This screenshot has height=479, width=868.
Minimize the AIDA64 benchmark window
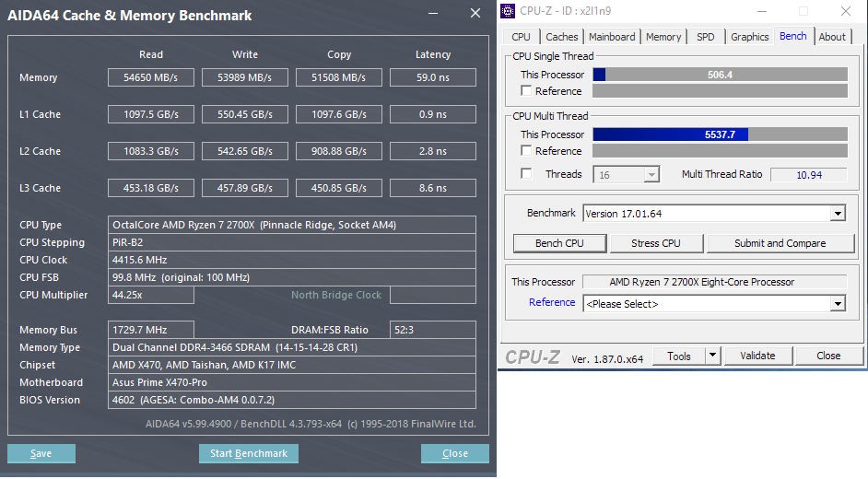tap(433, 13)
